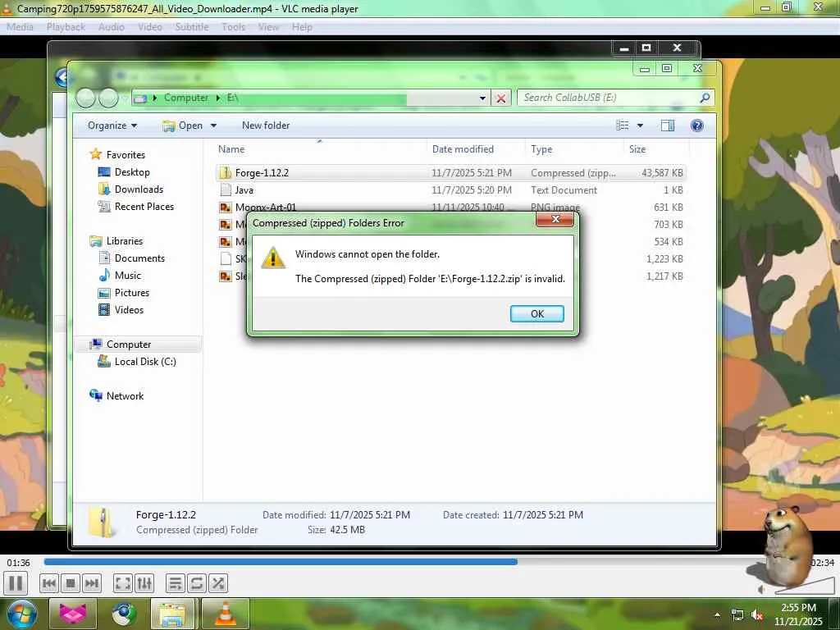The height and width of the screenshot is (630, 840).
Task: Click E:\ in the address bar
Action: click(232, 98)
